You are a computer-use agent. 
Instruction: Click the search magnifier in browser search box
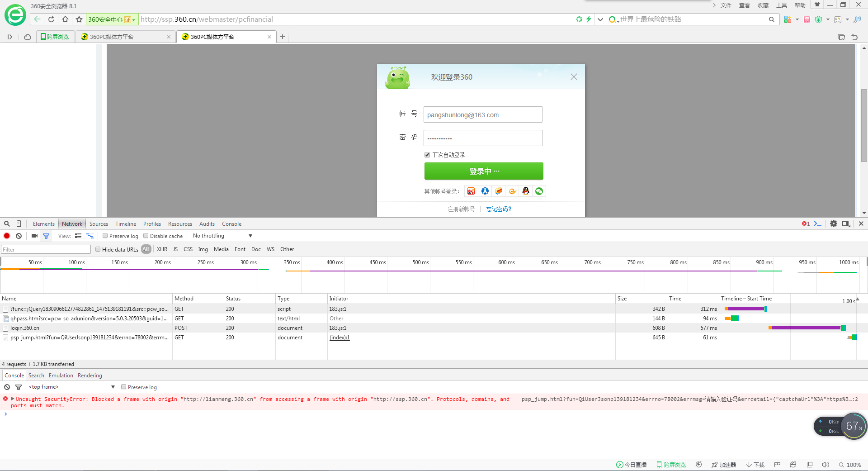coord(772,19)
